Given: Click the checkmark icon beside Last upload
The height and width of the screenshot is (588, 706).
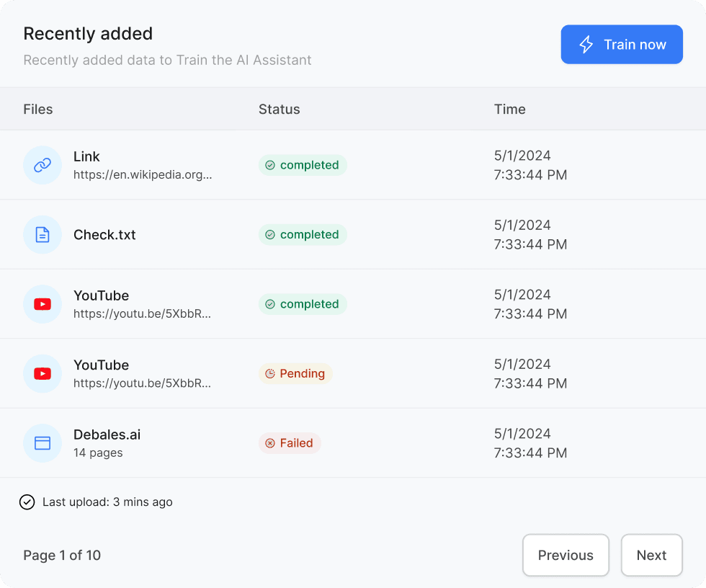Looking at the screenshot, I should click(x=27, y=502).
